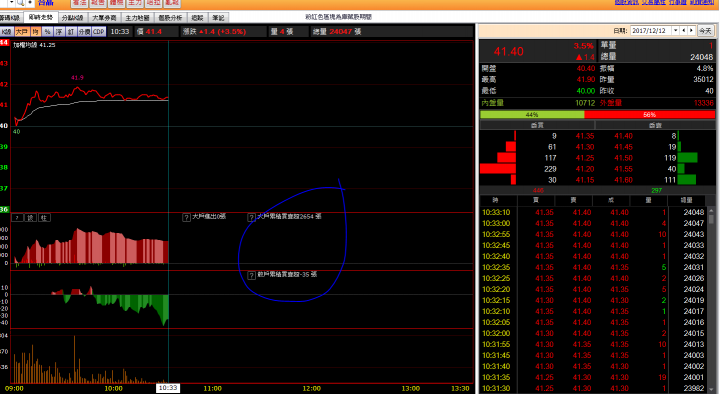
Task: Click the large 41.40 last price
Action: [508, 51]
